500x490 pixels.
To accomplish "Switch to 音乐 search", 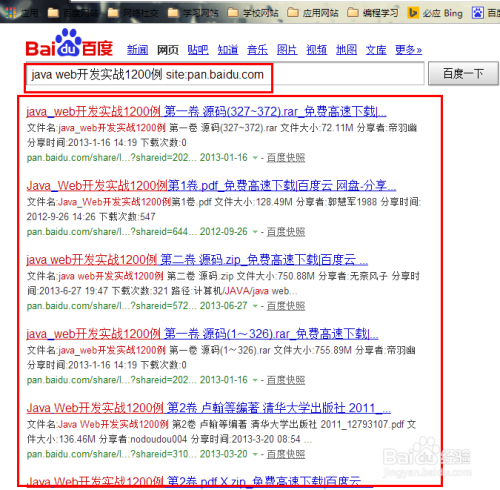I will coord(257,50).
